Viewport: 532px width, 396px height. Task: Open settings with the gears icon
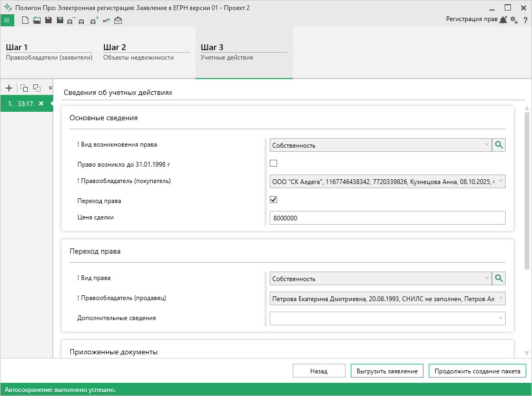[x=514, y=20]
